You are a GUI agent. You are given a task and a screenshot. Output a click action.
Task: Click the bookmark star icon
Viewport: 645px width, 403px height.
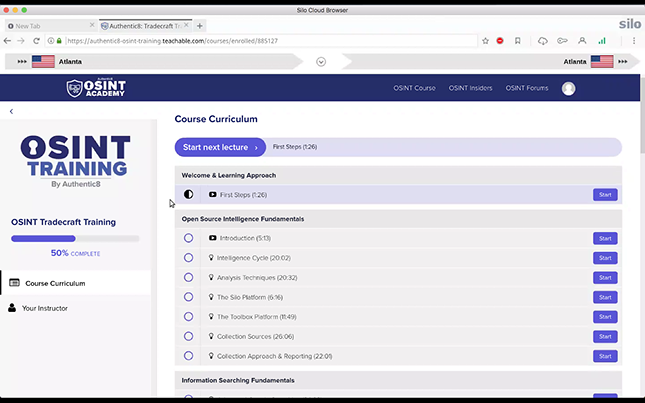485,41
